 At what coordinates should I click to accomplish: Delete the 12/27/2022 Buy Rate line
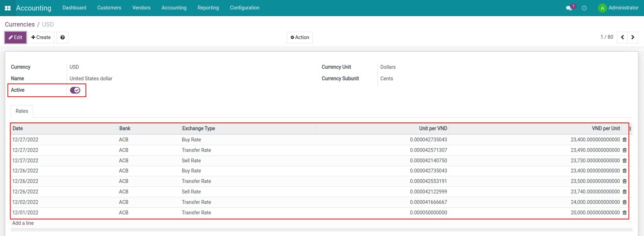[x=624, y=140]
